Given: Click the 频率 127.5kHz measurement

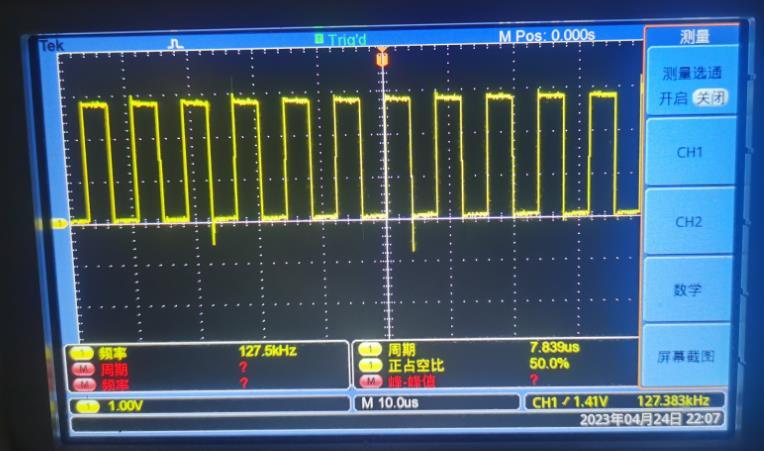Looking at the screenshot, I should [197, 352].
